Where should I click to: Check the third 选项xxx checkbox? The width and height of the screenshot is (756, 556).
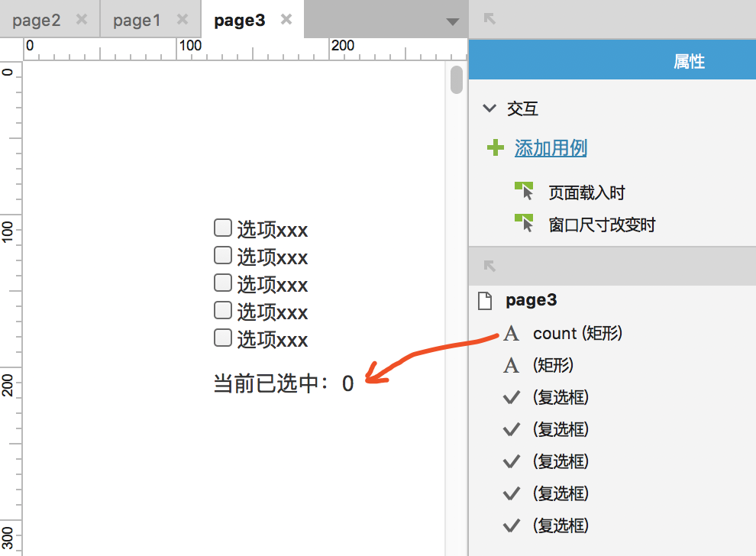[x=223, y=283]
